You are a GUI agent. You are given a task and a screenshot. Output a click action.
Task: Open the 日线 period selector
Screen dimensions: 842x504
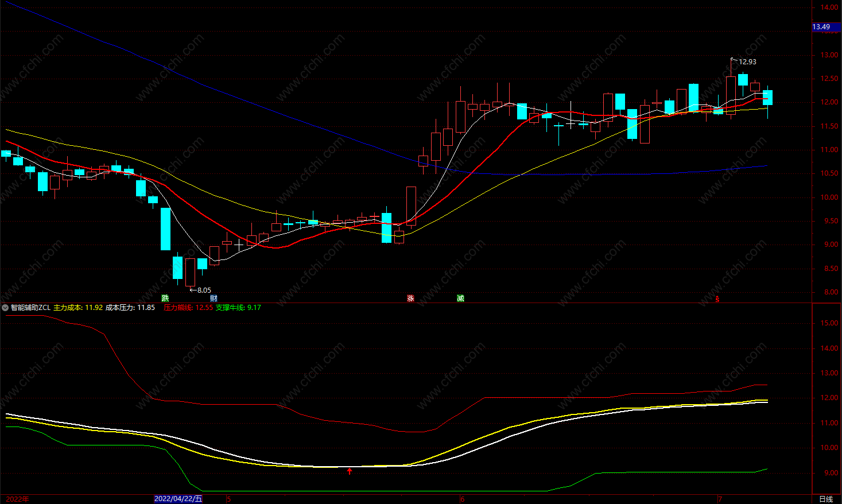[826, 499]
